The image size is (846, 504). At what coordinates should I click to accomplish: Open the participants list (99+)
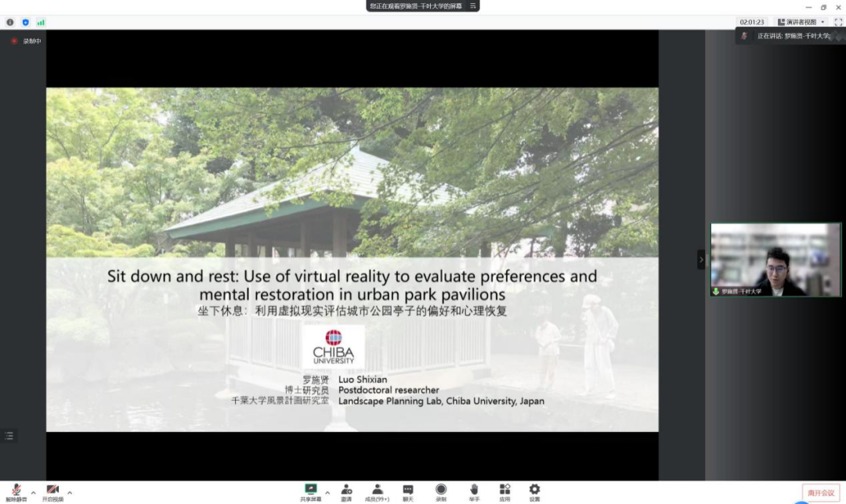click(x=377, y=491)
